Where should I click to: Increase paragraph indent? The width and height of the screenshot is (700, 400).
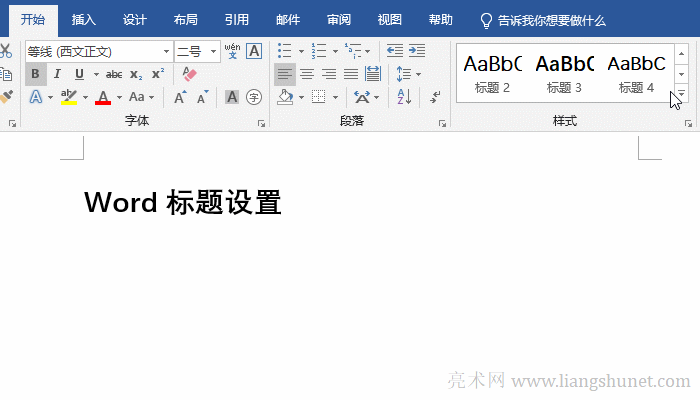(x=417, y=51)
